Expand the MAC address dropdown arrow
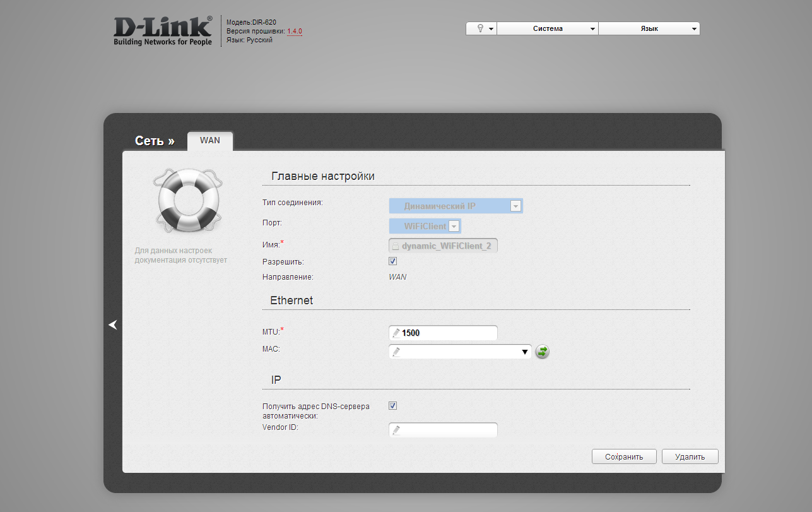Screen dimensions: 812x512 coord(525,352)
